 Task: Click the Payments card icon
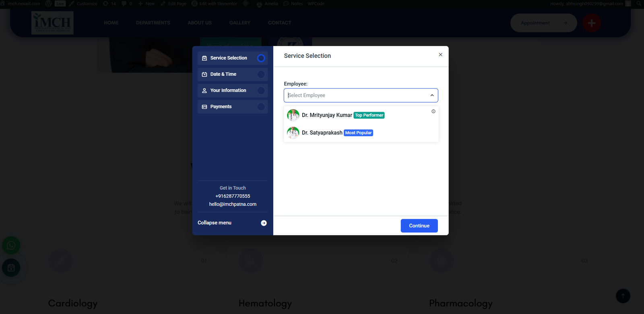[x=204, y=107]
